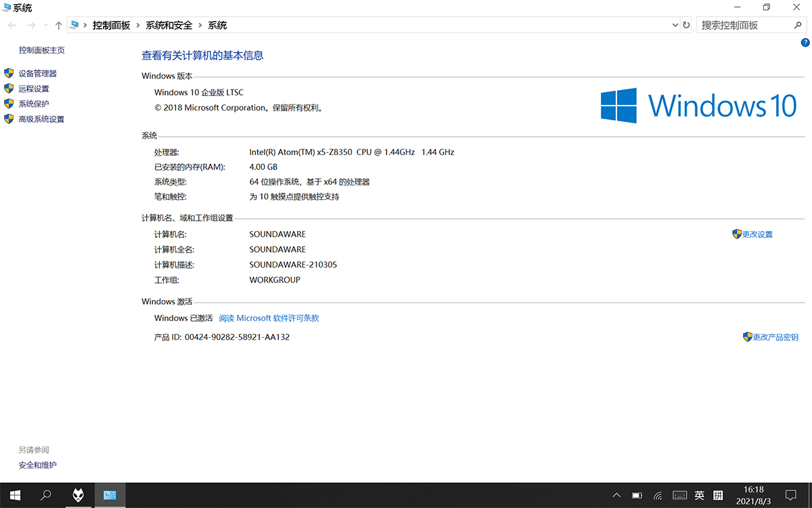Open the recent locations dropdown arrow

point(46,25)
